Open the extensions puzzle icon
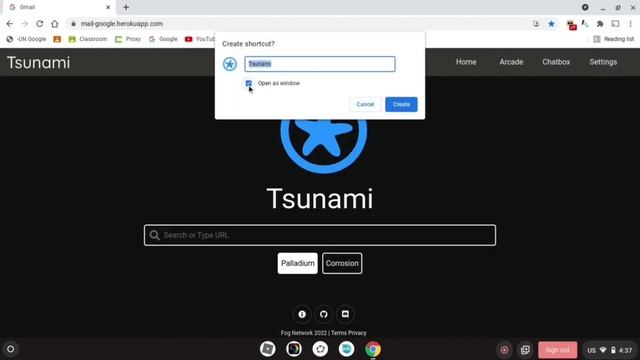 coord(600,24)
